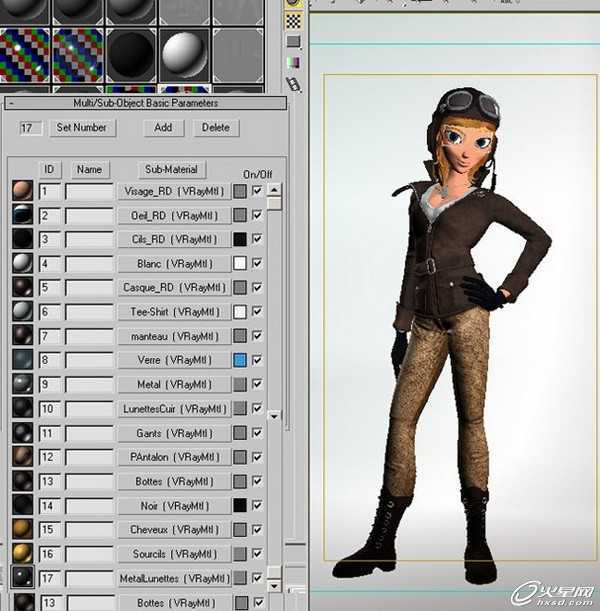
Task: Click the manteau sphere preview
Action: [x=23, y=336]
